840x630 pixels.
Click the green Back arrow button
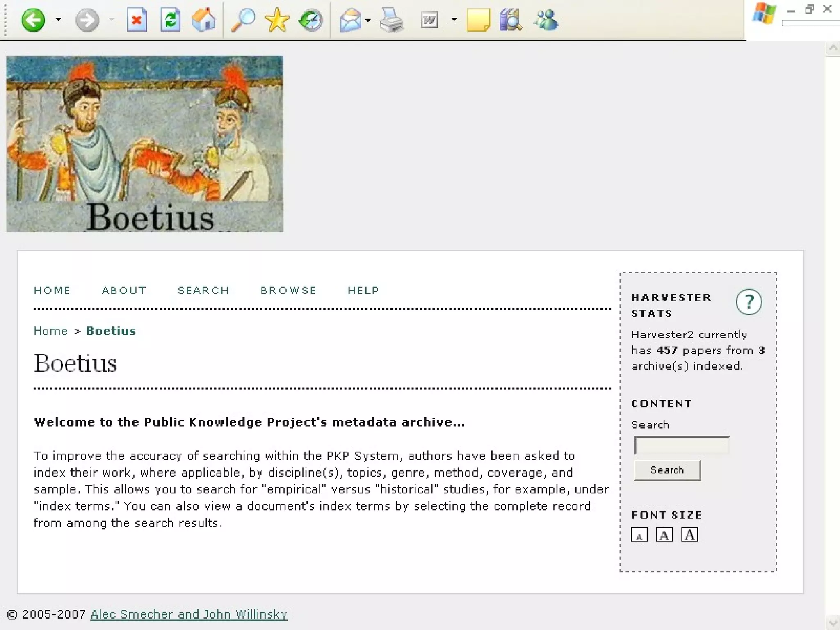[x=33, y=20]
